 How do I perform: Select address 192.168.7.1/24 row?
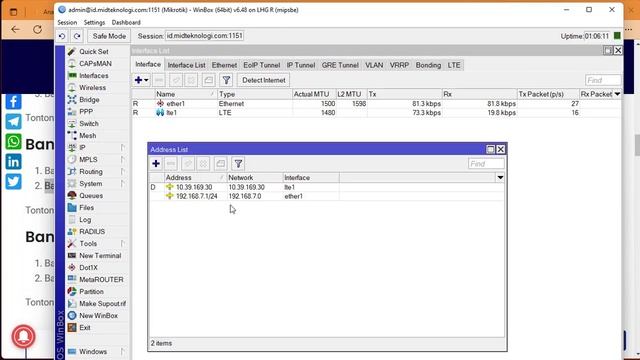click(326, 196)
